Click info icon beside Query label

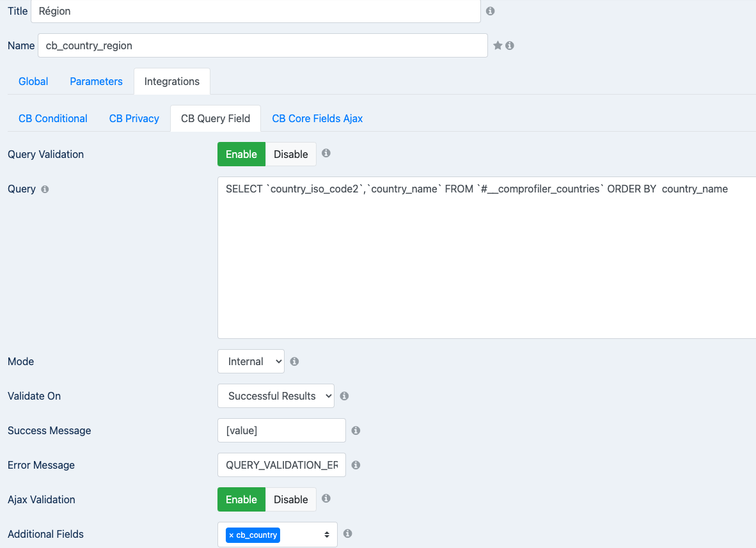pos(45,189)
